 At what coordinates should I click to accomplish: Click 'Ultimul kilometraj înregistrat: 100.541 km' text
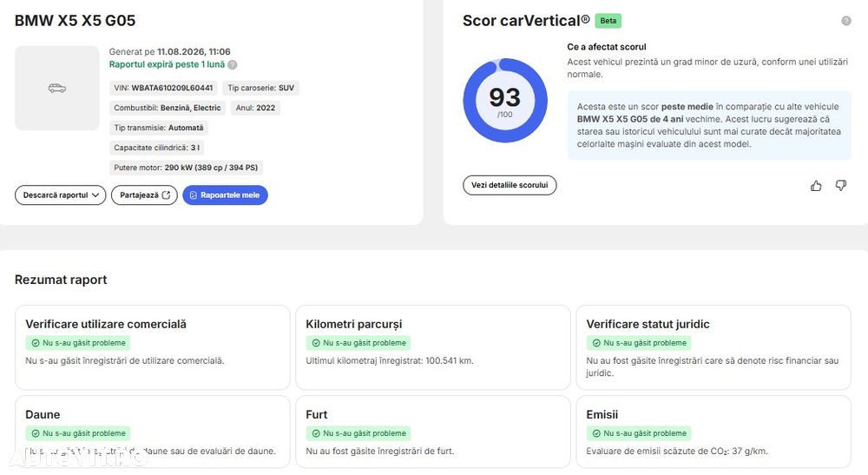(390, 360)
